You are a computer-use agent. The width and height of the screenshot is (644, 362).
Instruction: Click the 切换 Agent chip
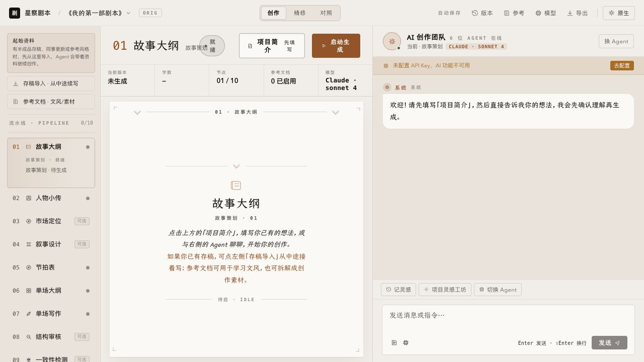pos(498,290)
